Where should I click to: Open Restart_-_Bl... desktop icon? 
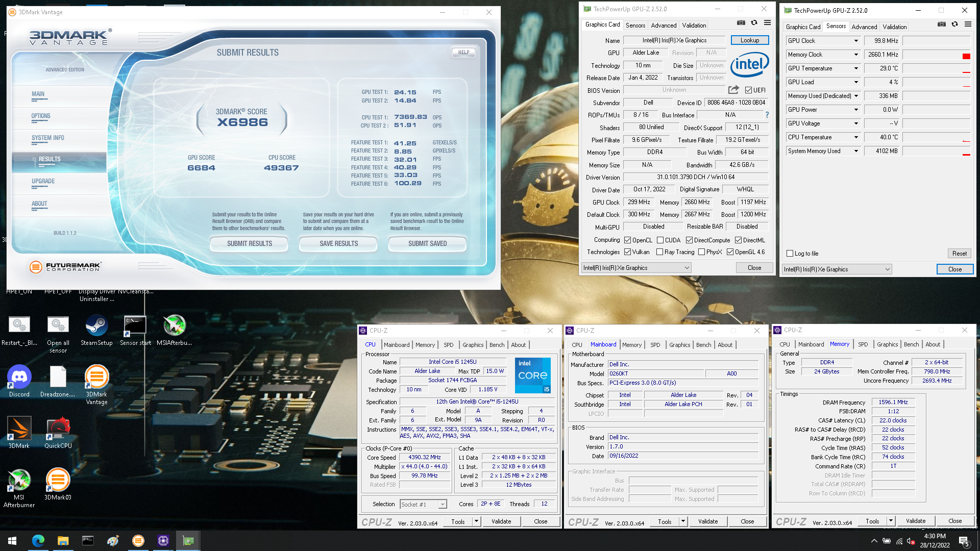pyautogui.click(x=19, y=330)
